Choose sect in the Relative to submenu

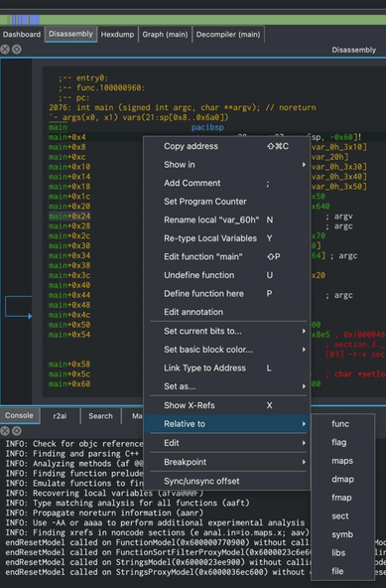pyautogui.click(x=343, y=516)
